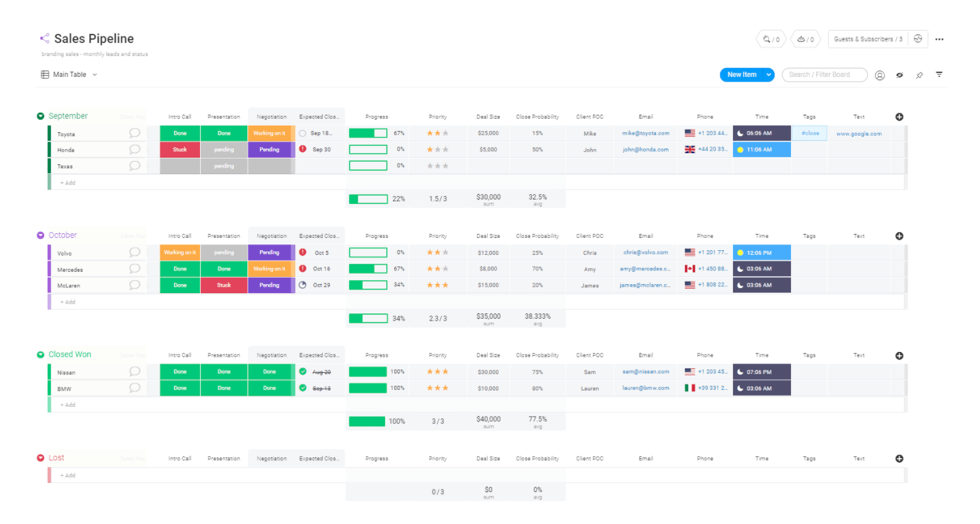Viewport: 980px width, 524px height.
Task: Collapse the September group with its arrow
Action: click(x=40, y=116)
